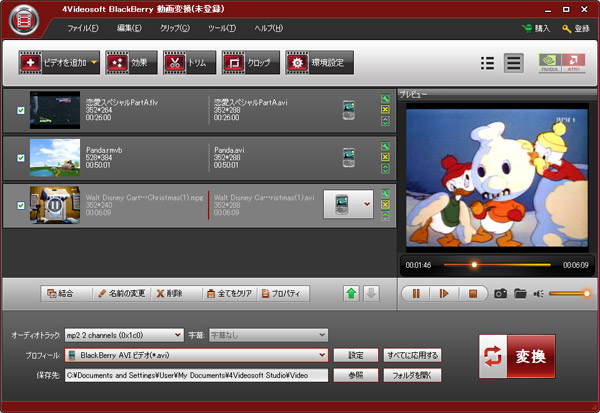
Task: Open the ヘルプ(H) menu
Action: coord(269,28)
